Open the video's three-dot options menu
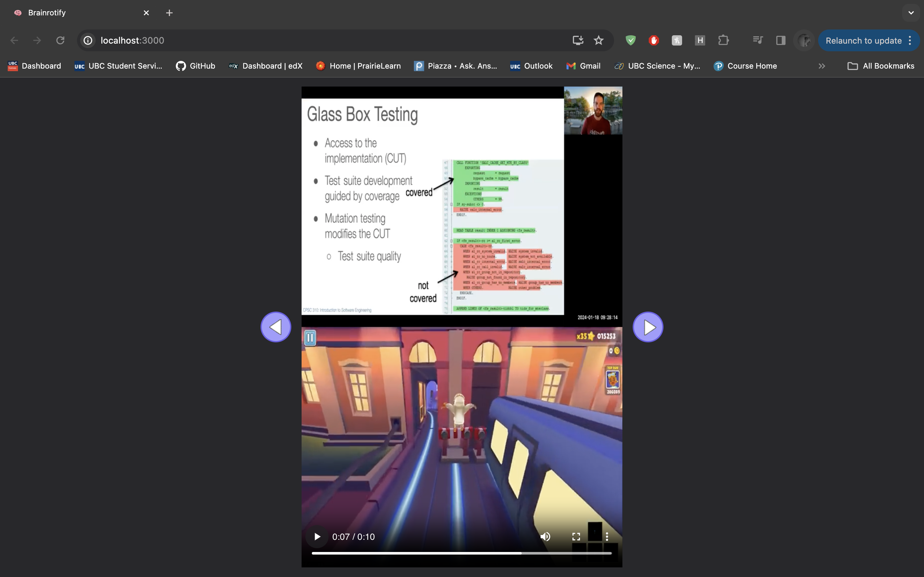The height and width of the screenshot is (577, 924). click(x=607, y=537)
